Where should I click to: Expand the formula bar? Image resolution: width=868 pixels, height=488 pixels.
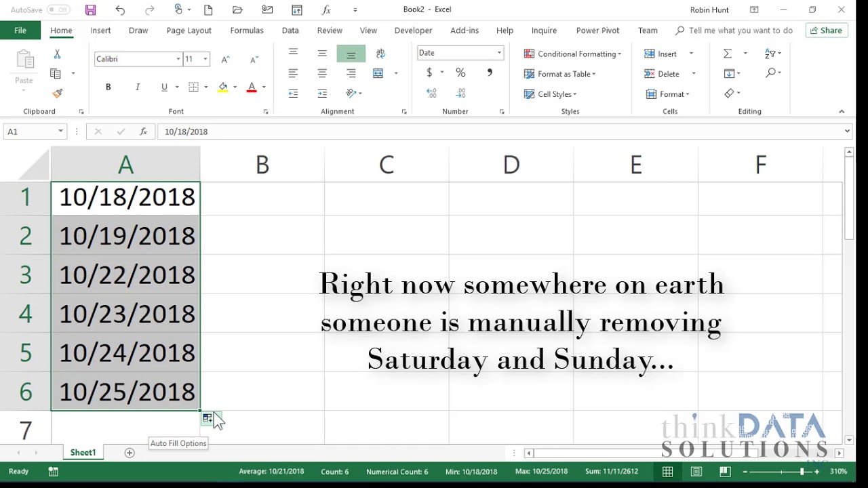[x=847, y=131]
